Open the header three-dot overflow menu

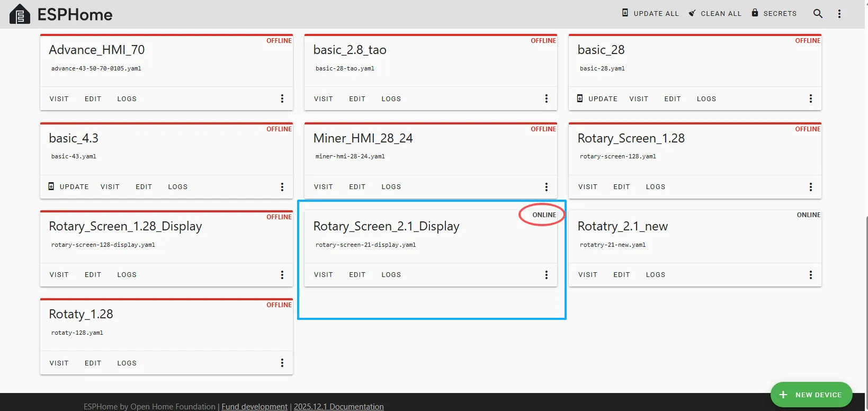click(x=839, y=14)
